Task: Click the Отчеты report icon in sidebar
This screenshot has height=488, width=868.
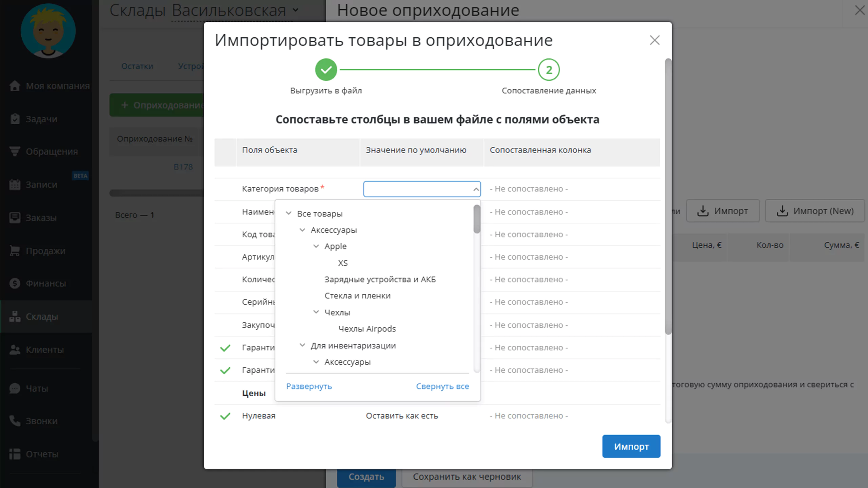Action: [x=15, y=454]
